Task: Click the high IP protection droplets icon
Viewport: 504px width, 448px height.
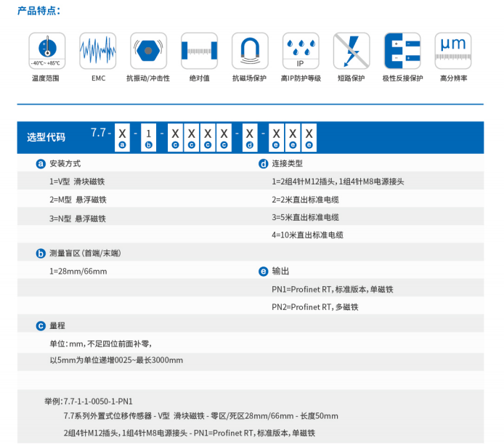Action: [301, 50]
